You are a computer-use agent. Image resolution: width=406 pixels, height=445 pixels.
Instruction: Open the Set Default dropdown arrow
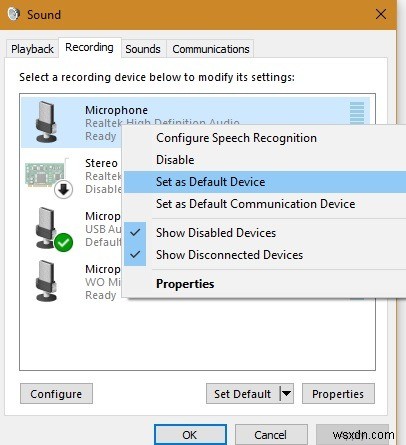286,394
